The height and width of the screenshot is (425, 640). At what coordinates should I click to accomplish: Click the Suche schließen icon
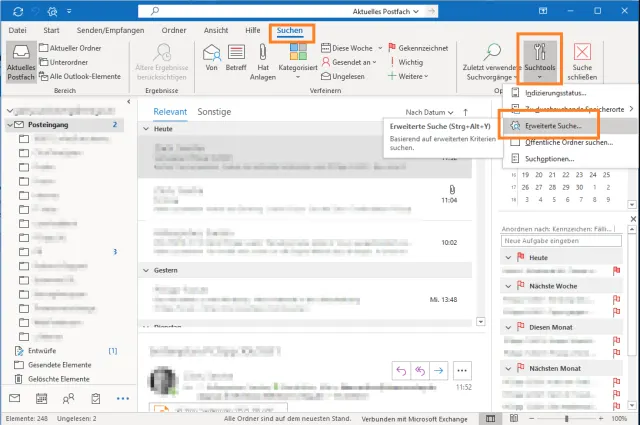(x=581, y=59)
